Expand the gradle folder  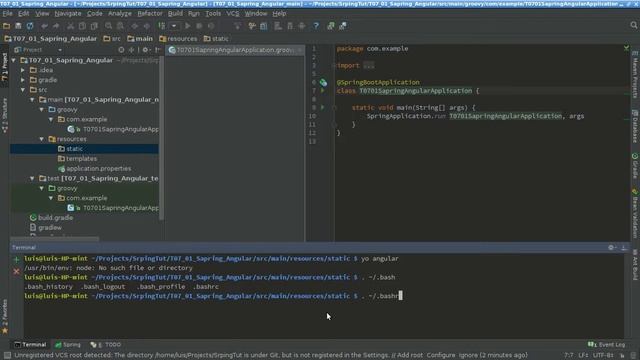pos(23,80)
